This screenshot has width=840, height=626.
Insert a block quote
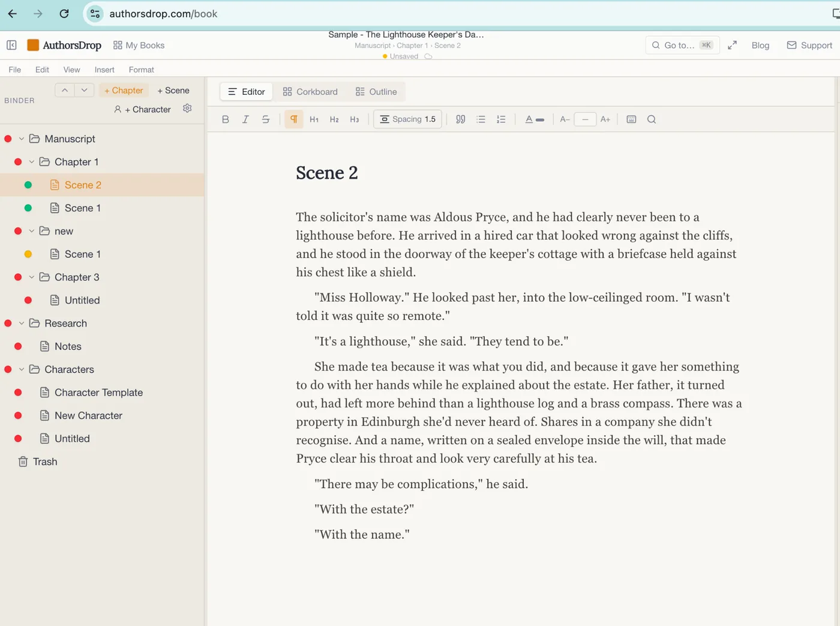point(460,119)
